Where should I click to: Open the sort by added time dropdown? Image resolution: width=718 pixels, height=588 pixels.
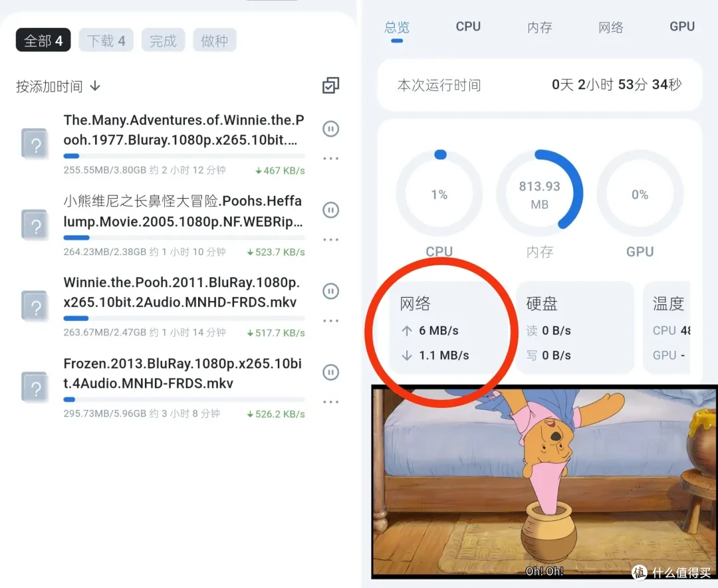[58, 86]
